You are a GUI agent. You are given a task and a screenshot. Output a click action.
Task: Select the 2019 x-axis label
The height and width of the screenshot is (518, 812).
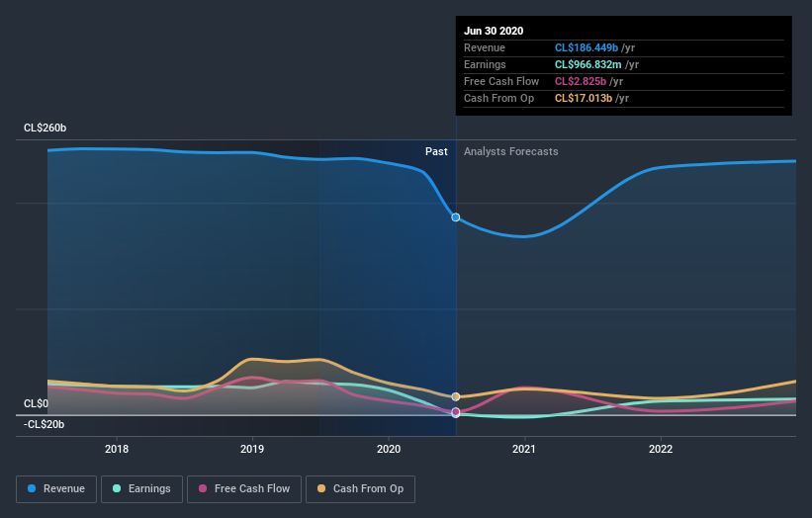[x=252, y=449]
